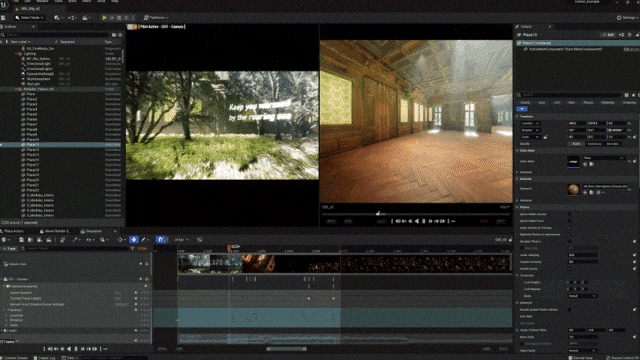Viewport: 640px width, 360px height.
Task: Toggle the highlighted auto-key button in Sequencer
Action: pos(133,240)
